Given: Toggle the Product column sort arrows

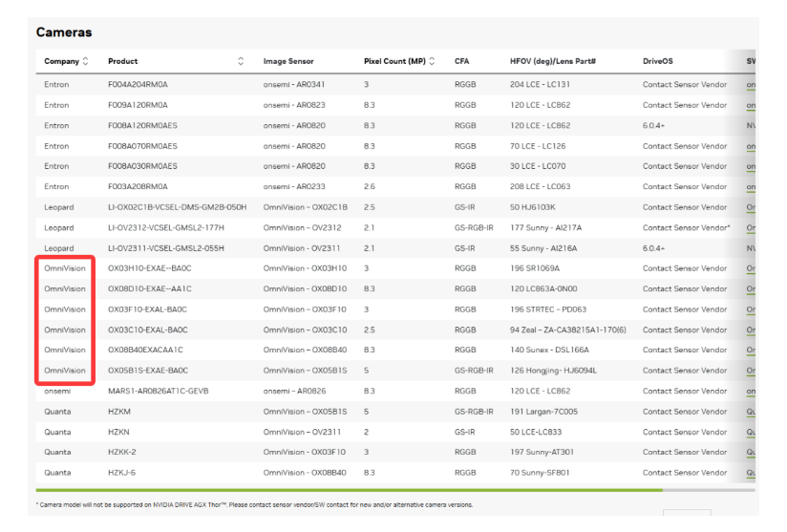Looking at the screenshot, I should (x=242, y=62).
